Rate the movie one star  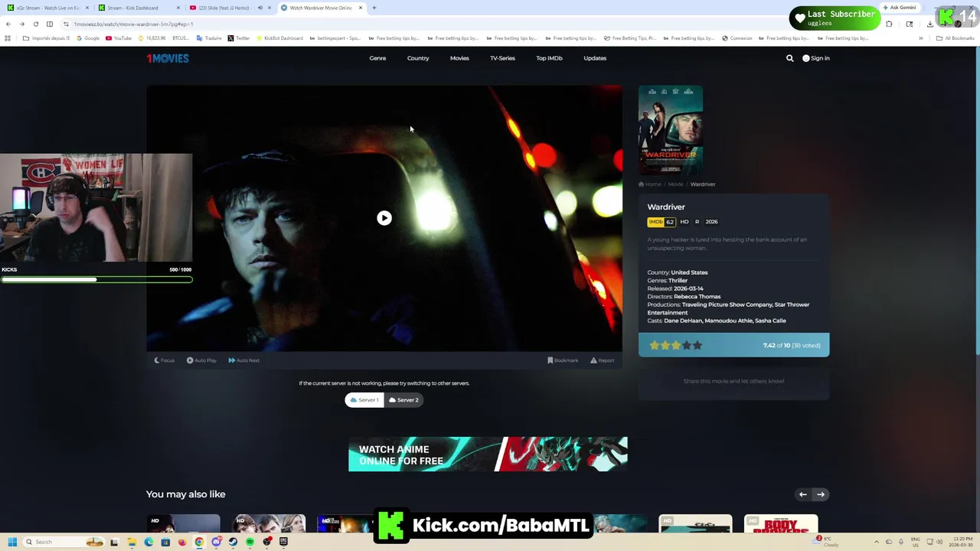tap(655, 345)
